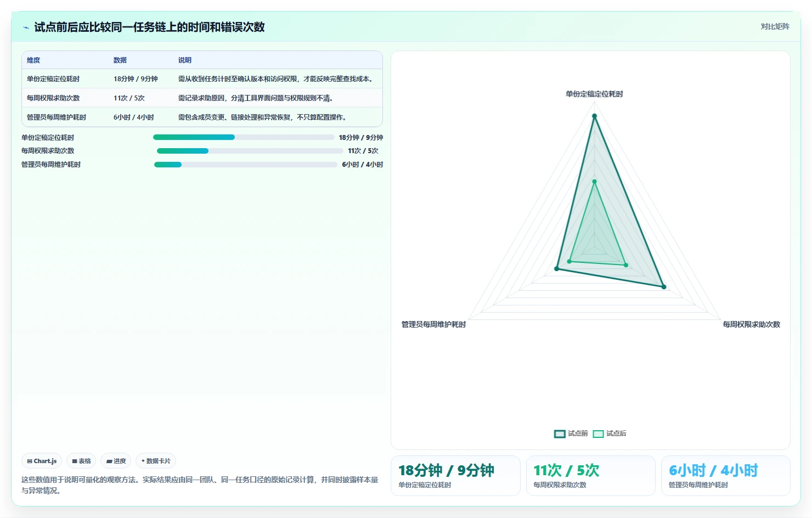Click progress bar value label 6小时 / 4小时
812x518 pixels.
coord(363,165)
